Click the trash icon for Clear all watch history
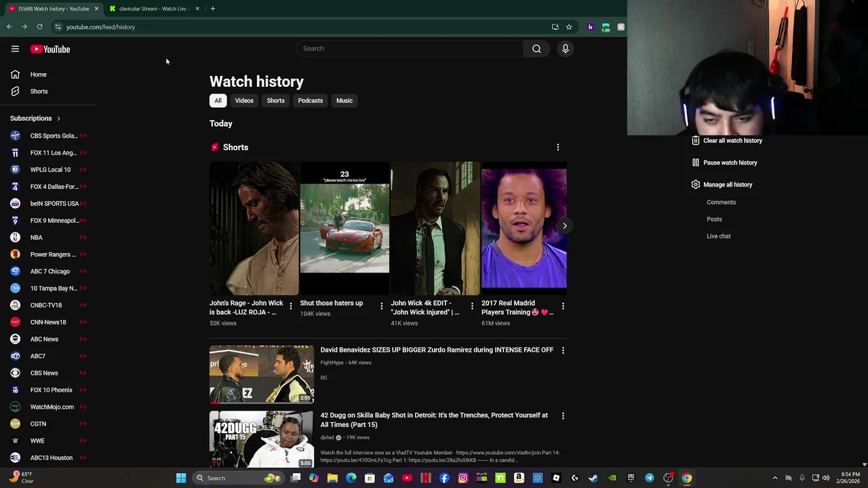Screen dimensions: 868x488 pyautogui.click(x=695, y=140)
